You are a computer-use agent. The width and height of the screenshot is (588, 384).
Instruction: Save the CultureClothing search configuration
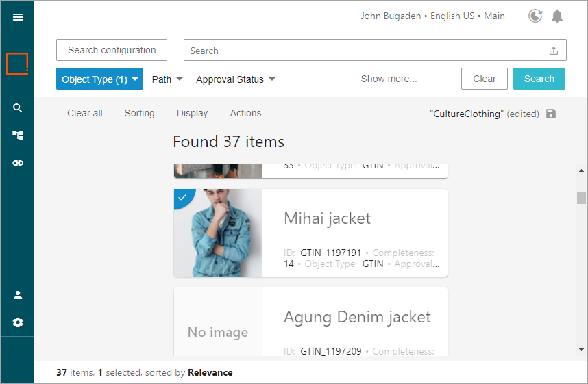[551, 114]
